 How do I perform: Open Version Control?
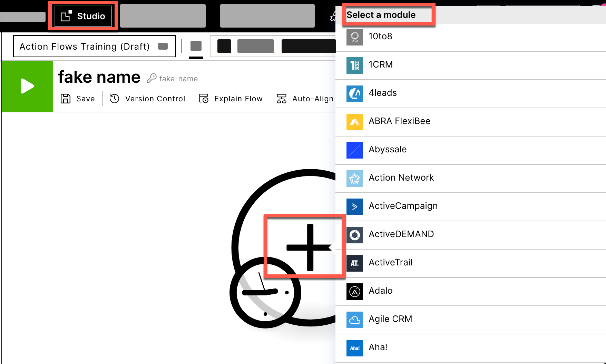pos(147,99)
